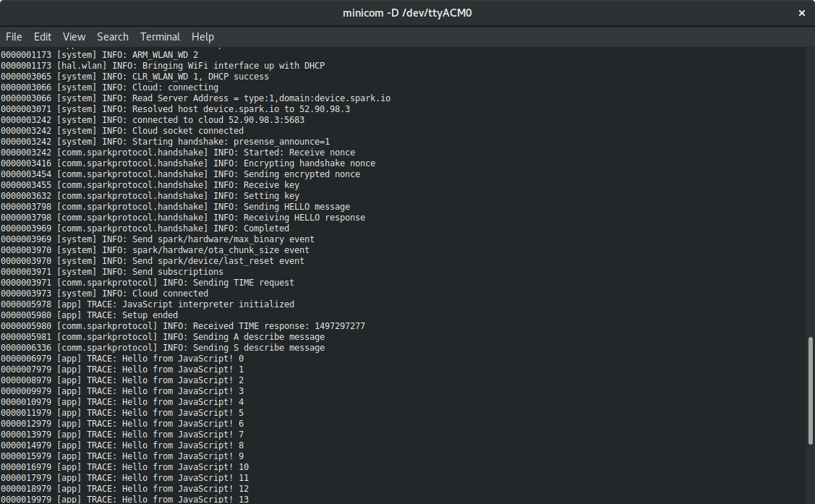Viewport: 815px width, 504px height.
Task: Click 'Hello from JavaScript! 2' line
Action: 122,380
